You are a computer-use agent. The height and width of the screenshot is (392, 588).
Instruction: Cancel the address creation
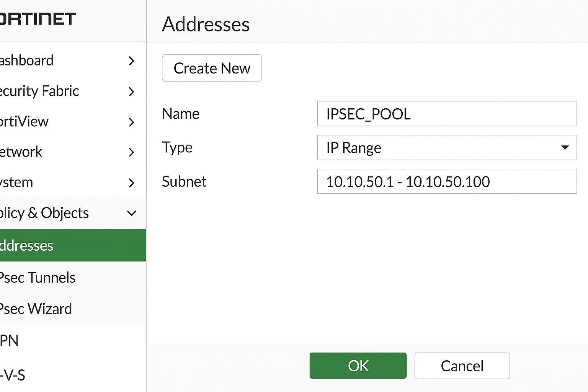(x=462, y=366)
